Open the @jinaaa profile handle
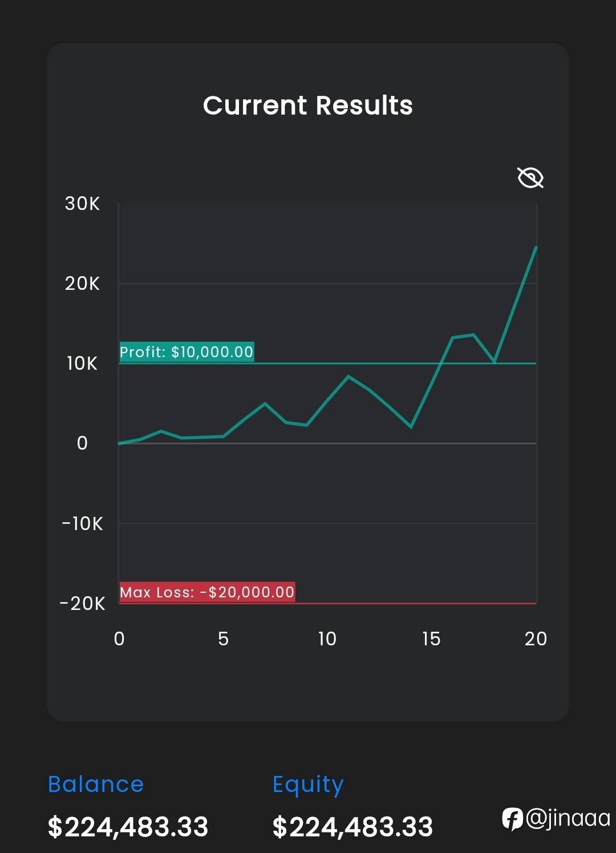Viewport: 616px width, 853px height. [x=568, y=818]
